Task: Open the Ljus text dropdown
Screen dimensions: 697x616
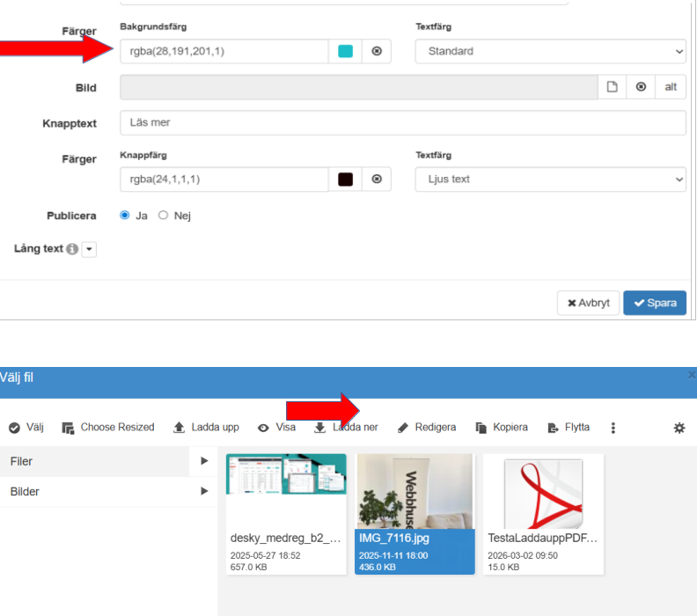Action: point(550,179)
